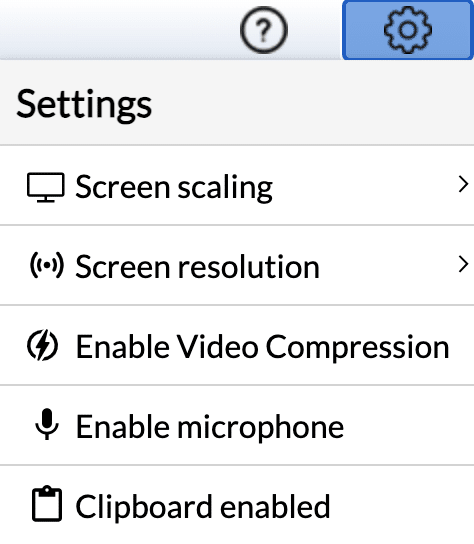Select the 'Clipboard enabled' text label
This screenshot has height=544, width=474.
click(x=203, y=507)
